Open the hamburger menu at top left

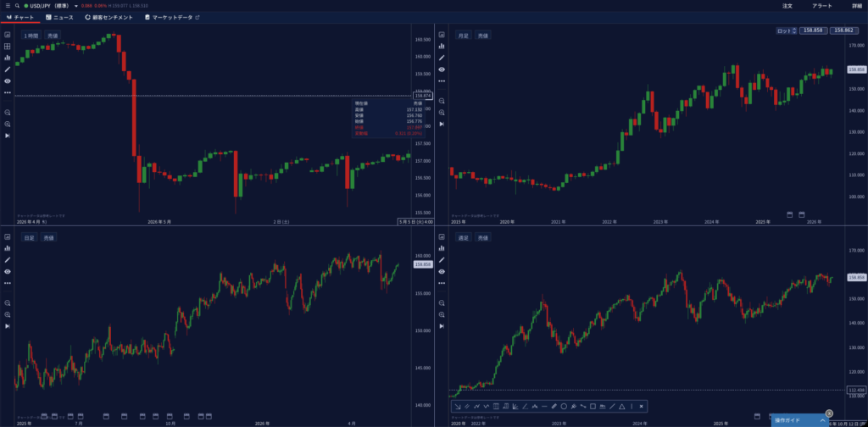8,6
